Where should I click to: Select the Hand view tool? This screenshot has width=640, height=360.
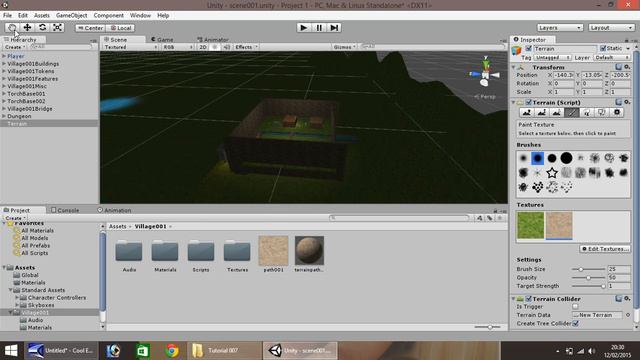point(12,28)
